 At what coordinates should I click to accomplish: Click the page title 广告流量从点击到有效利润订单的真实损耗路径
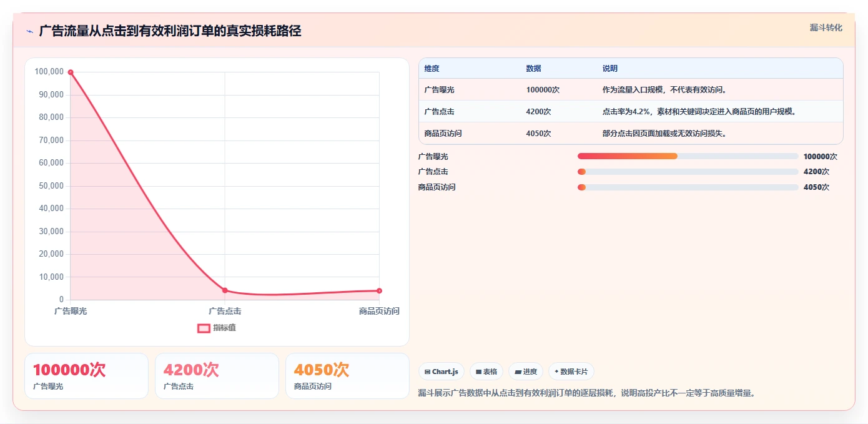[170, 31]
